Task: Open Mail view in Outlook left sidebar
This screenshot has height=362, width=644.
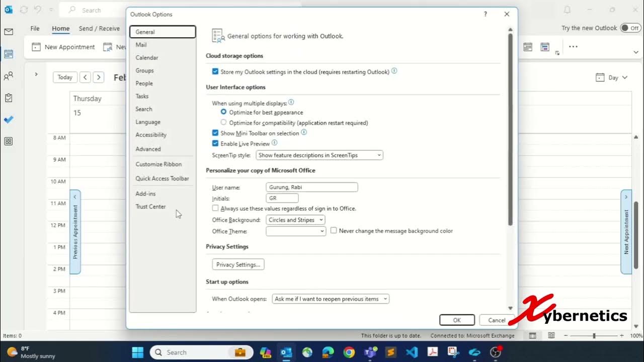Action: (x=8, y=32)
